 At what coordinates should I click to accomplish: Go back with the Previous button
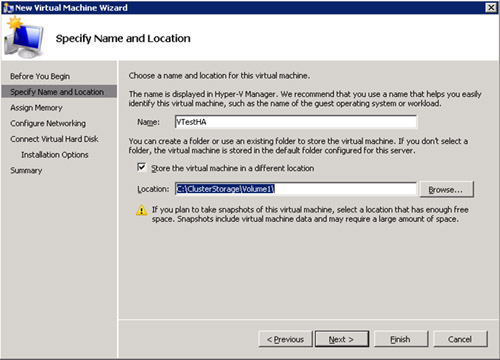pyautogui.click(x=285, y=339)
